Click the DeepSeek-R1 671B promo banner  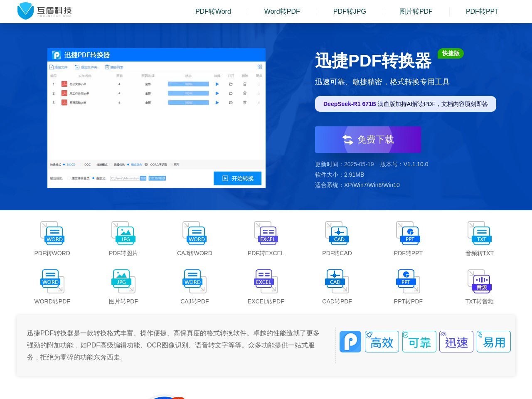tap(406, 104)
